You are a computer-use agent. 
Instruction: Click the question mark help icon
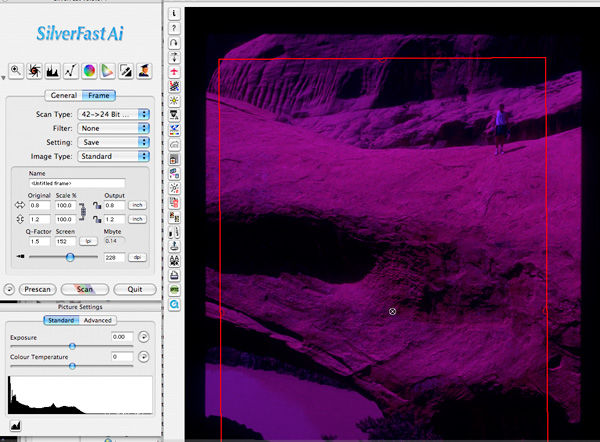175,28
